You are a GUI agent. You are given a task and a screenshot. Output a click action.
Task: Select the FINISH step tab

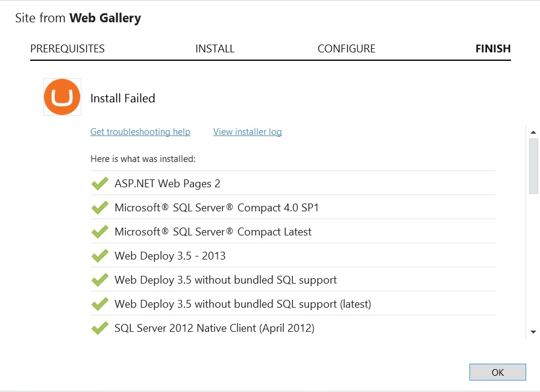pos(493,49)
